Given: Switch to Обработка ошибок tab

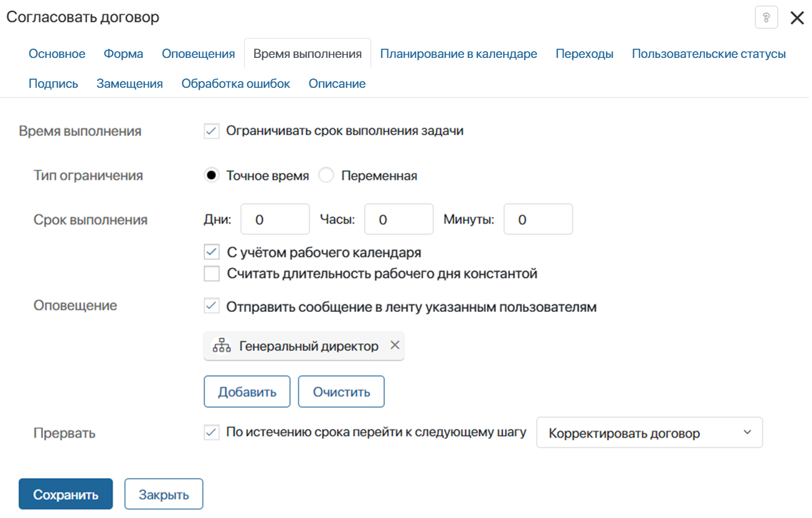Looking at the screenshot, I should (x=236, y=83).
